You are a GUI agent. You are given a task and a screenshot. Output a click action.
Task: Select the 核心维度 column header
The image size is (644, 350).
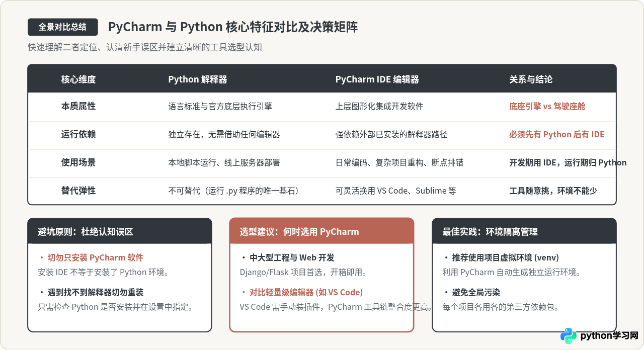[x=78, y=79]
